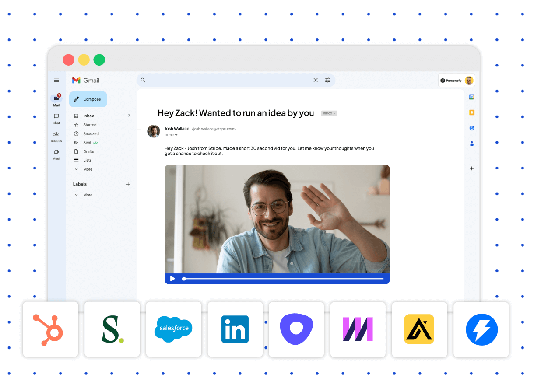
Task: Click the video progress slider
Action: point(283,279)
